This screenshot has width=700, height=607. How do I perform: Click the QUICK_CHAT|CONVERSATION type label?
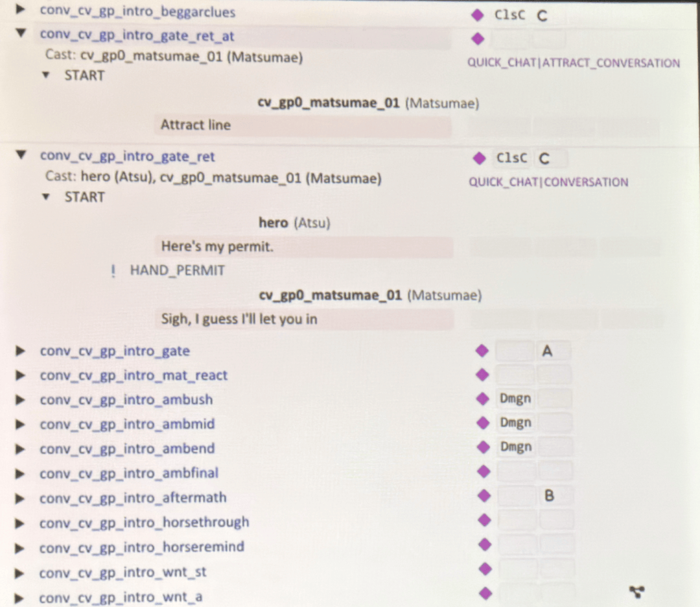click(548, 182)
